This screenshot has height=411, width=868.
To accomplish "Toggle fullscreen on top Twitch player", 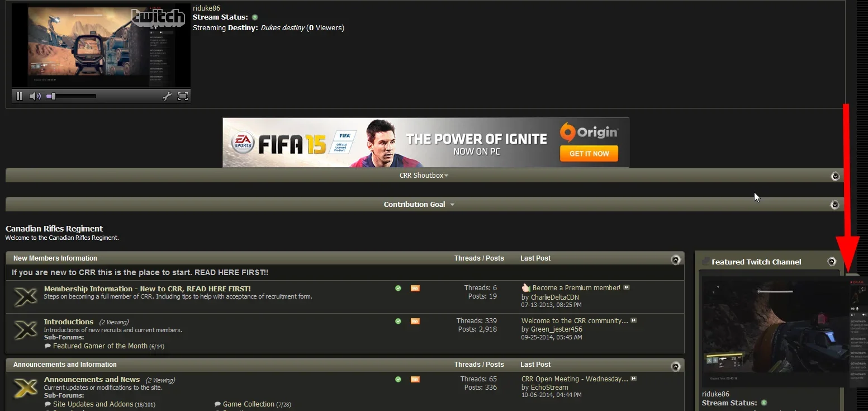I will click(183, 96).
